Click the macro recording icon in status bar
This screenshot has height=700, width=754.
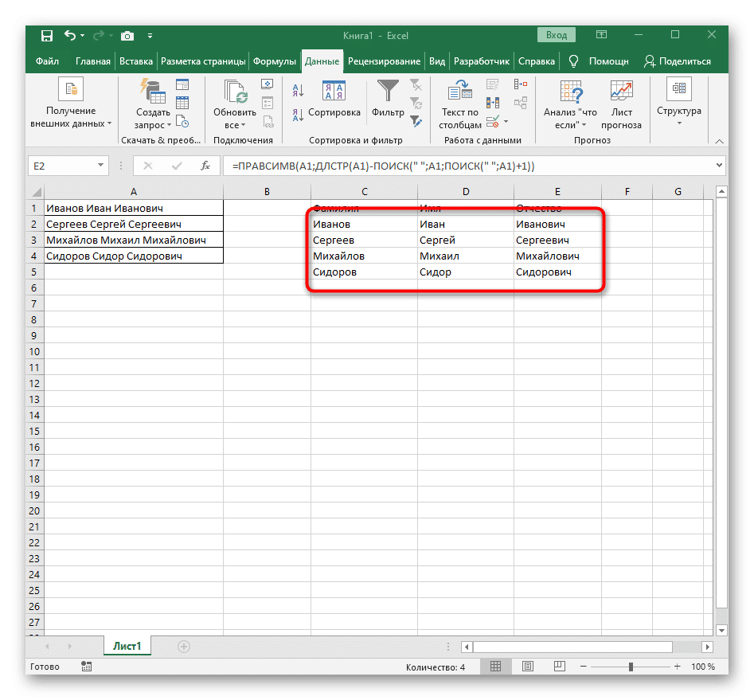click(x=87, y=667)
